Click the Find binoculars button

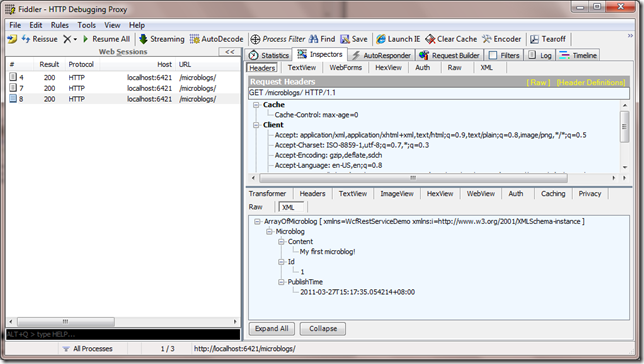(322, 39)
